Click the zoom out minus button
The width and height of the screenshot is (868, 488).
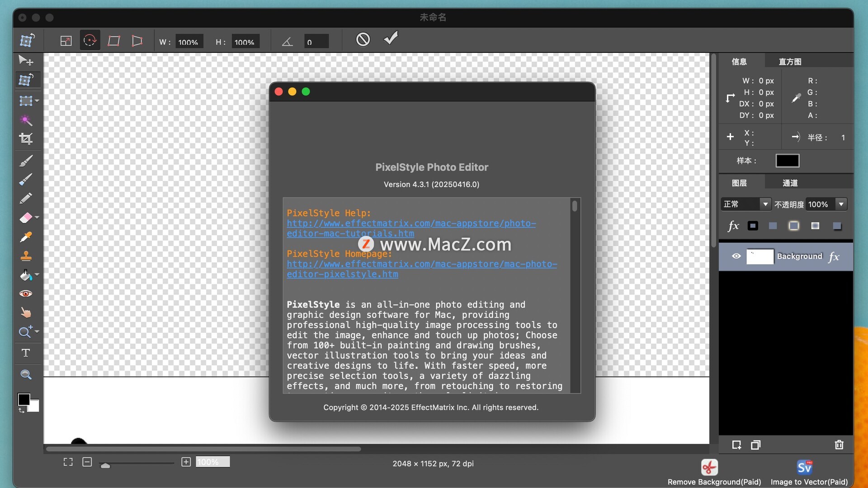(x=87, y=462)
